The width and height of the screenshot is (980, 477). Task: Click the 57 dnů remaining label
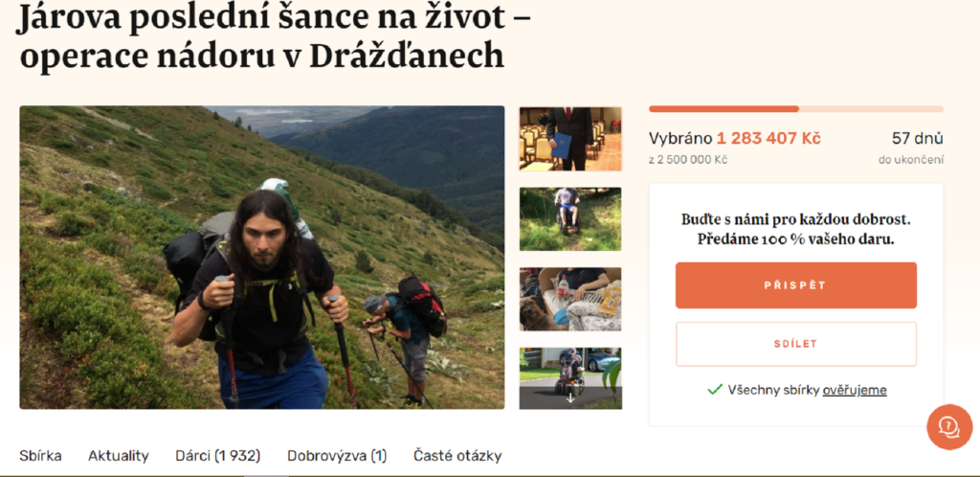point(918,138)
